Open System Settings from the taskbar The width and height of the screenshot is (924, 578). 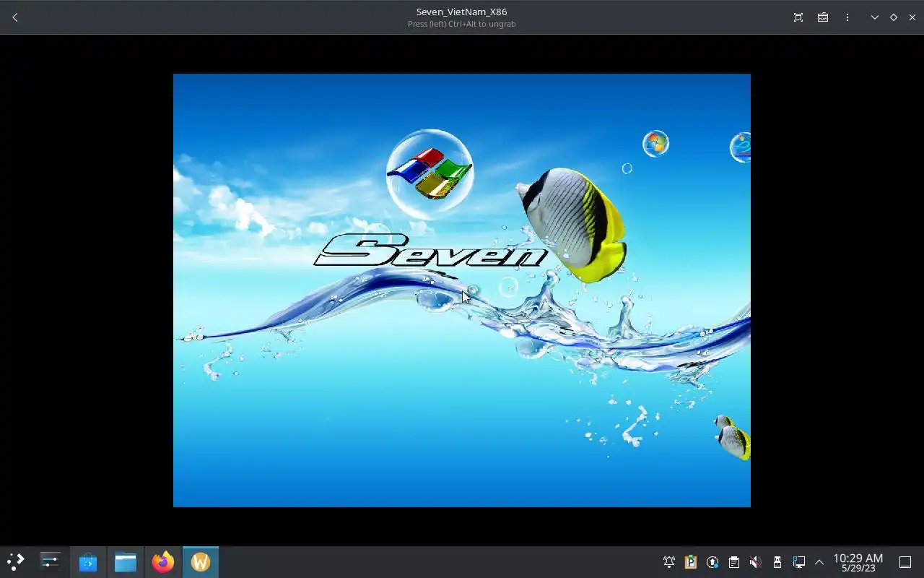point(51,561)
